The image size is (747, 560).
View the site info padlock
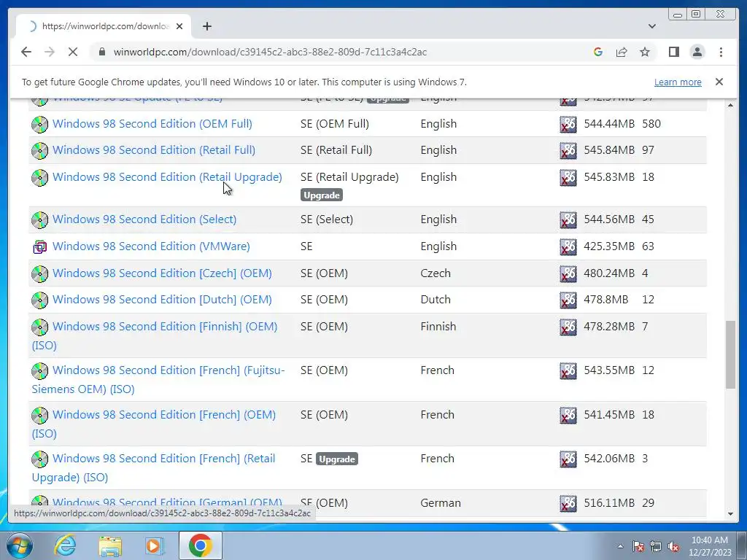click(x=101, y=52)
